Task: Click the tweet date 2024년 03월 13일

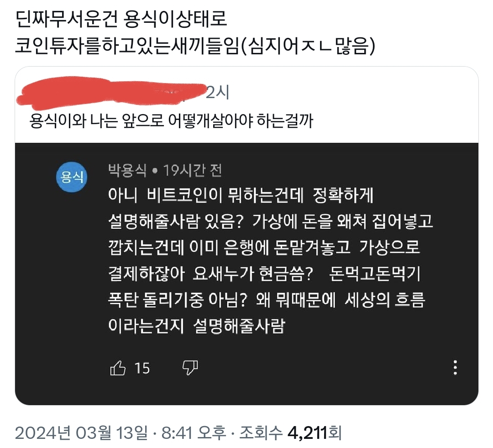Action: pos(81,433)
